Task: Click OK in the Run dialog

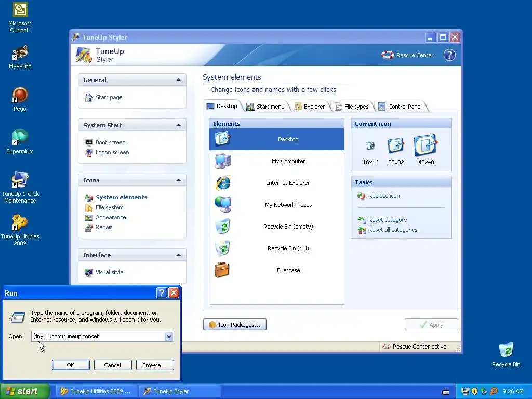Action: (71, 365)
